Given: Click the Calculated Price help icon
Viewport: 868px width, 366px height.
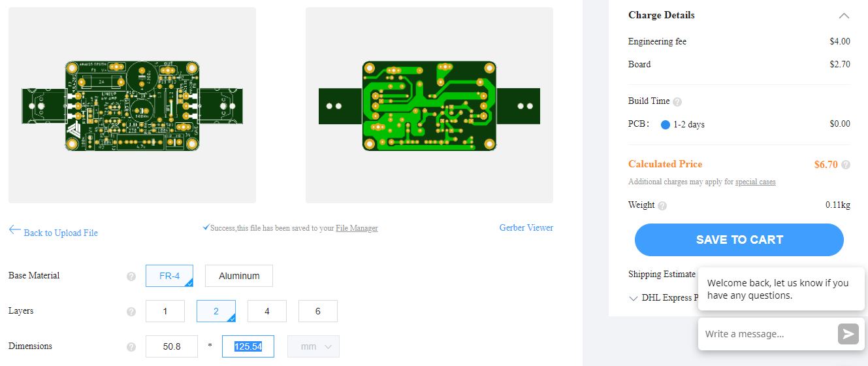Looking at the screenshot, I should coord(846,165).
